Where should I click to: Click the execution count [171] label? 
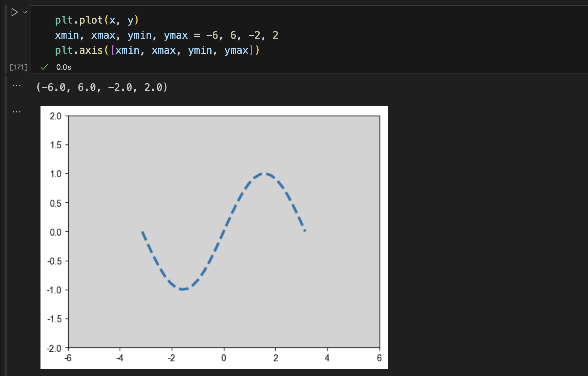pos(19,67)
